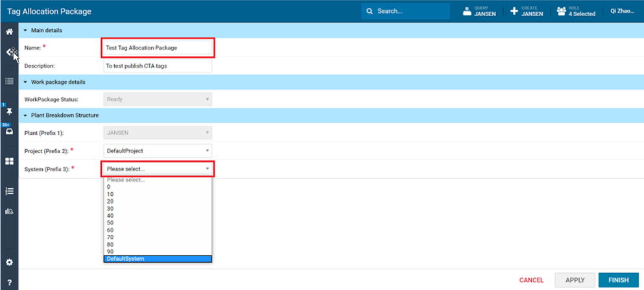Open the reports chart sidebar icon
The image size is (644, 290).
click(x=9, y=211)
